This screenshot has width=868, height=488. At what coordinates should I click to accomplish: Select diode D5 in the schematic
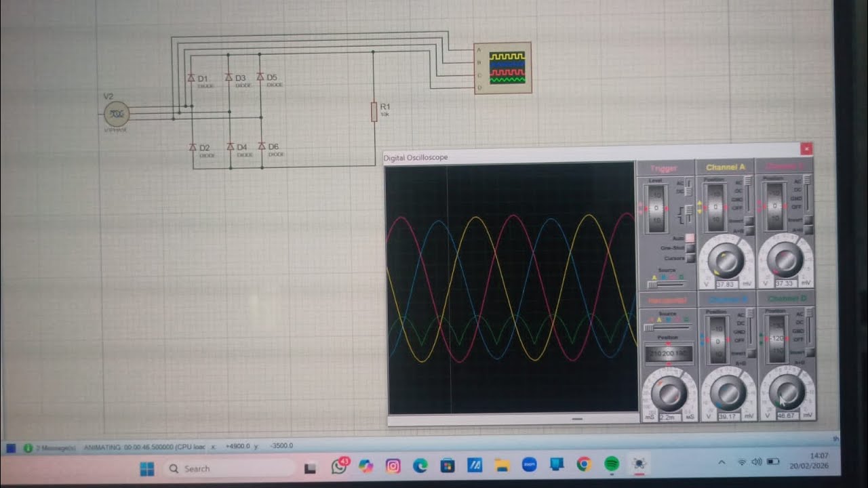[x=260, y=78]
